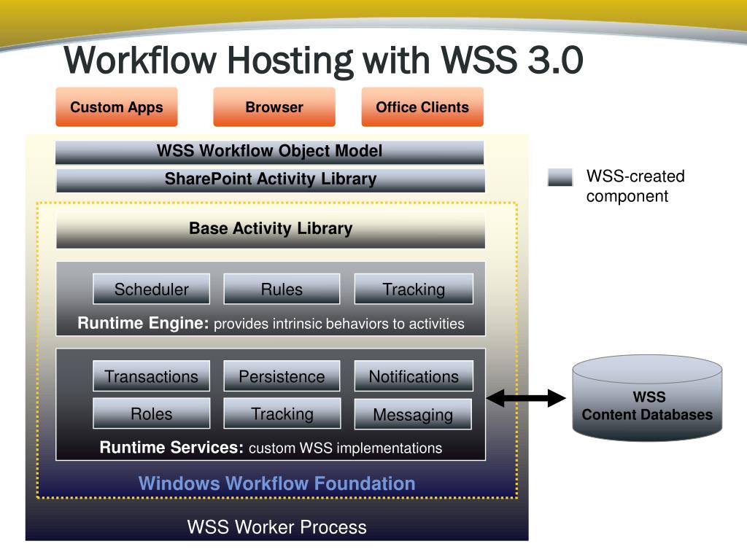The height and width of the screenshot is (560, 747).
Task: Click the 'Runtime Engine:' caption text
Action: (x=143, y=323)
